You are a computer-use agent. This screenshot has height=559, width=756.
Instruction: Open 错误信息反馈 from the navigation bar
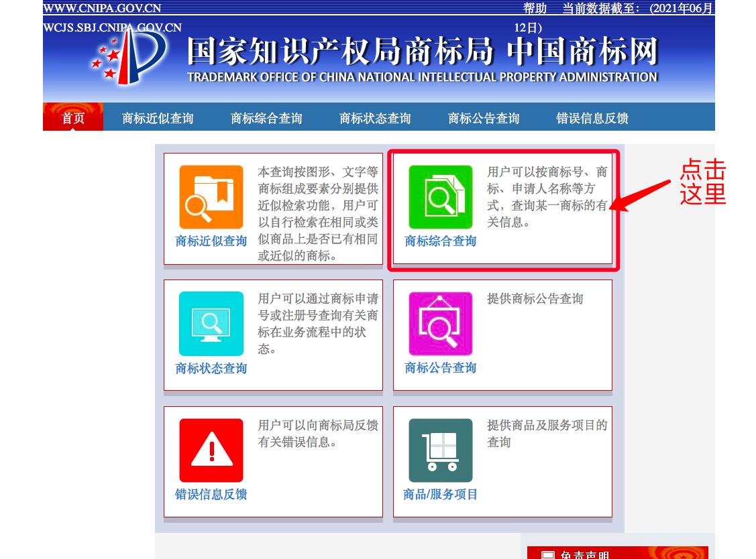[x=593, y=117]
